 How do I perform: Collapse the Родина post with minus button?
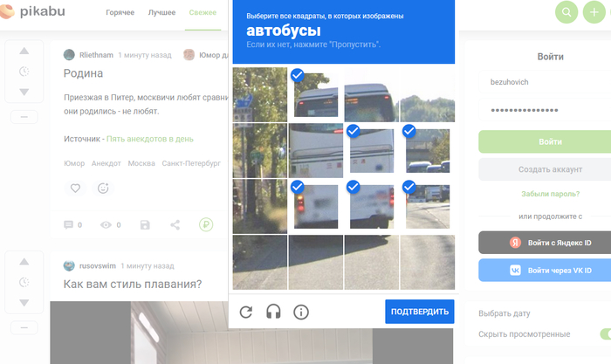(24, 116)
